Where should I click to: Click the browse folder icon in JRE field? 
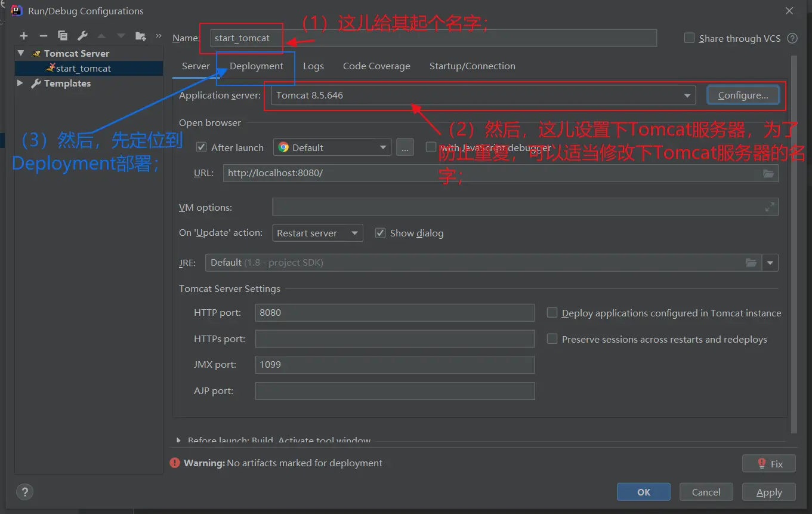coord(751,263)
